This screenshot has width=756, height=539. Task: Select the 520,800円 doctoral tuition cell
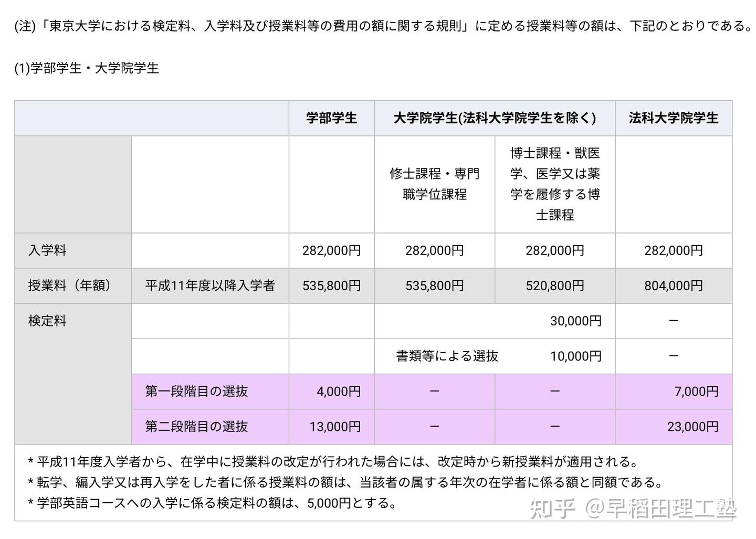coord(554,286)
